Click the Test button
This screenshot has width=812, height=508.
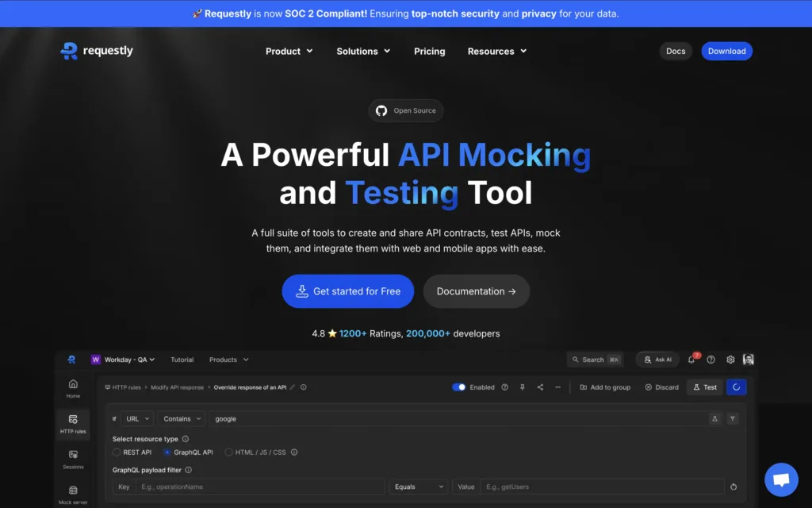pos(705,387)
